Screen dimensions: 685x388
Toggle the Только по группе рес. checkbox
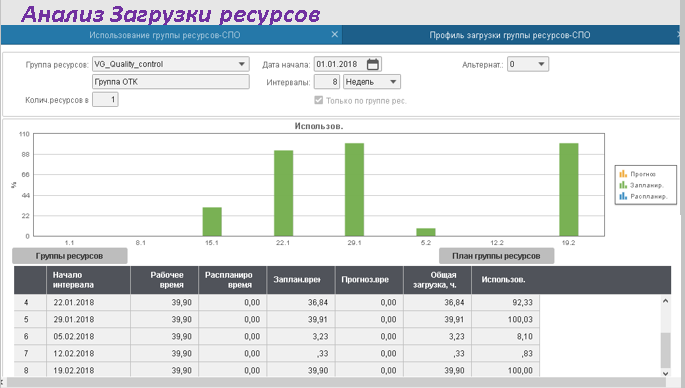(x=318, y=100)
